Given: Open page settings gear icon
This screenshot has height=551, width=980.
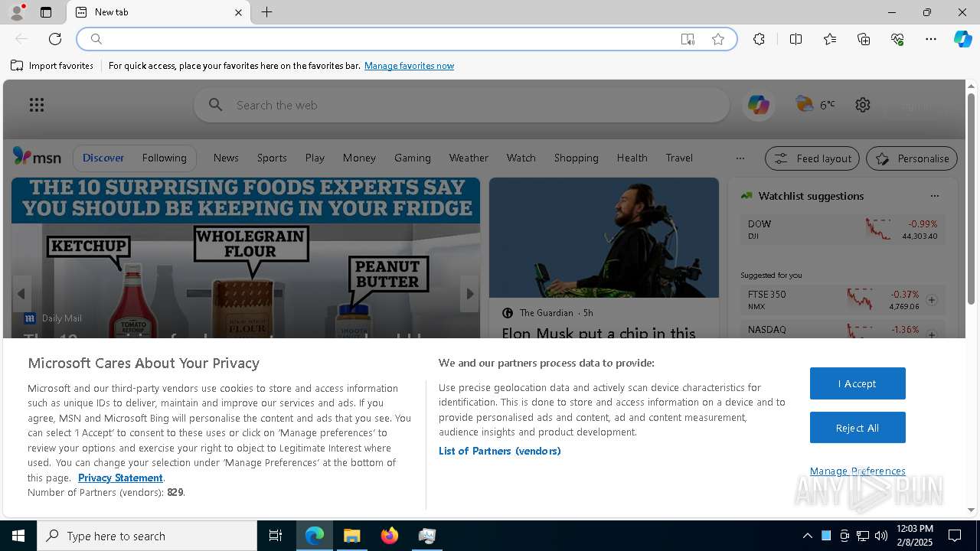Looking at the screenshot, I should coord(863,105).
